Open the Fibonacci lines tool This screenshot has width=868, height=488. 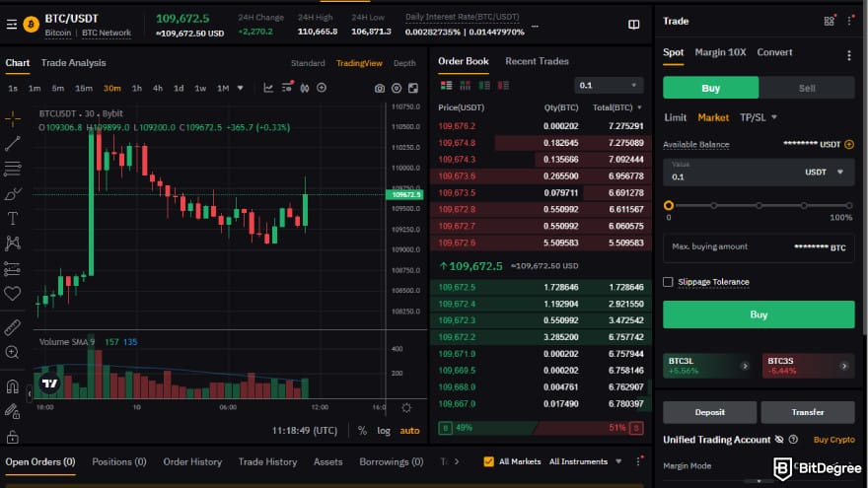point(12,169)
